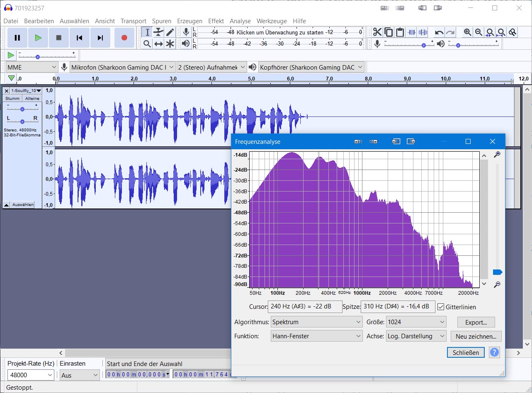Click the blue vertical zoom slider handle
The width and height of the screenshot is (532, 393).
click(x=497, y=272)
